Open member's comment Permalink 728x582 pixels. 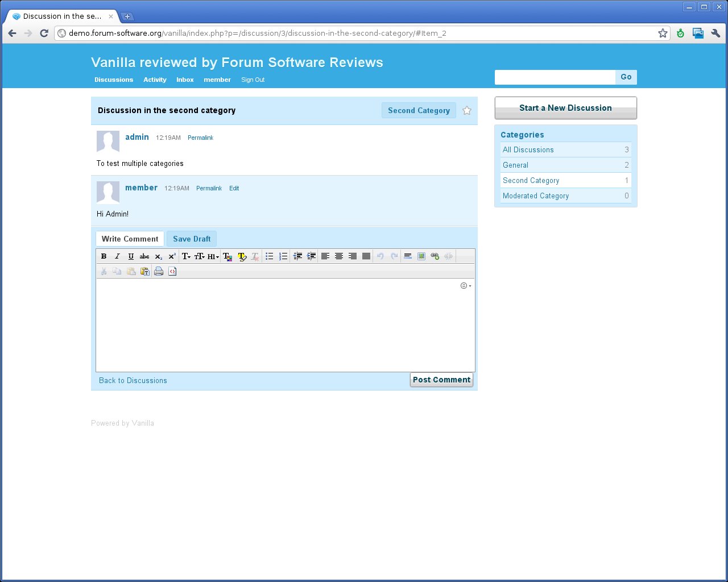[x=209, y=188]
